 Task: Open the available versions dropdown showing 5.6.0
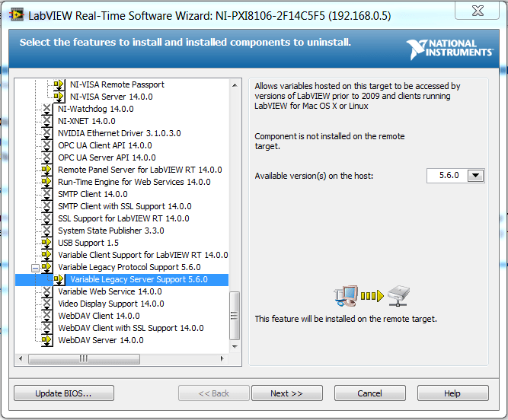point(475,176)
